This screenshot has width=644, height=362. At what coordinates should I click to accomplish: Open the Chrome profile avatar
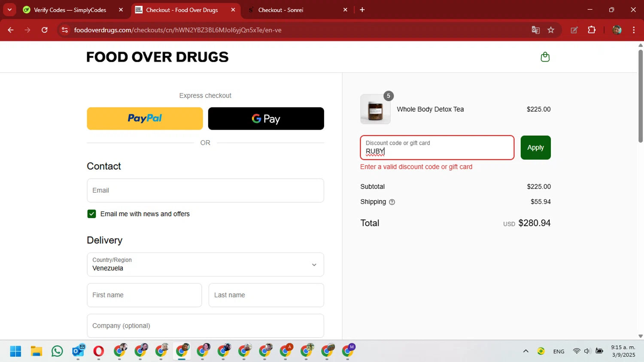(617, 30)
